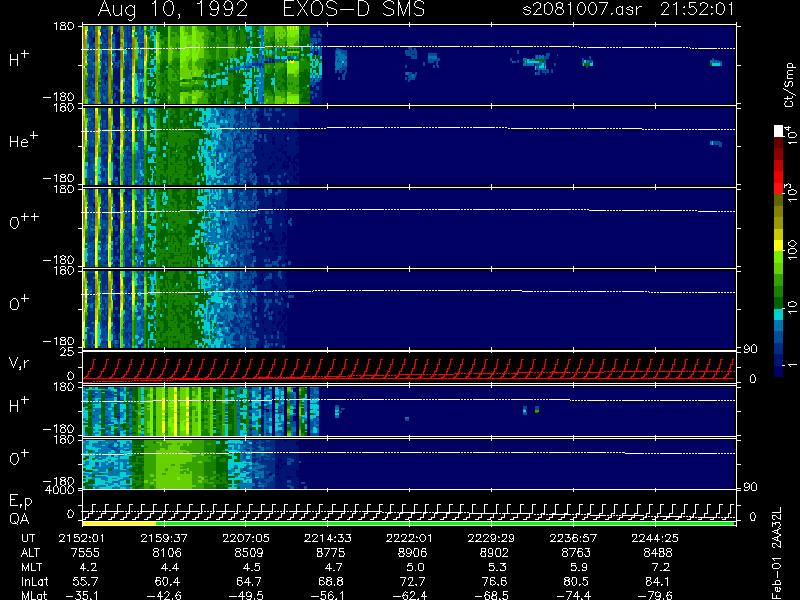Click the white top swatch of color bar
This screenshot has height=600, width=800.
(x=779, y=131)
